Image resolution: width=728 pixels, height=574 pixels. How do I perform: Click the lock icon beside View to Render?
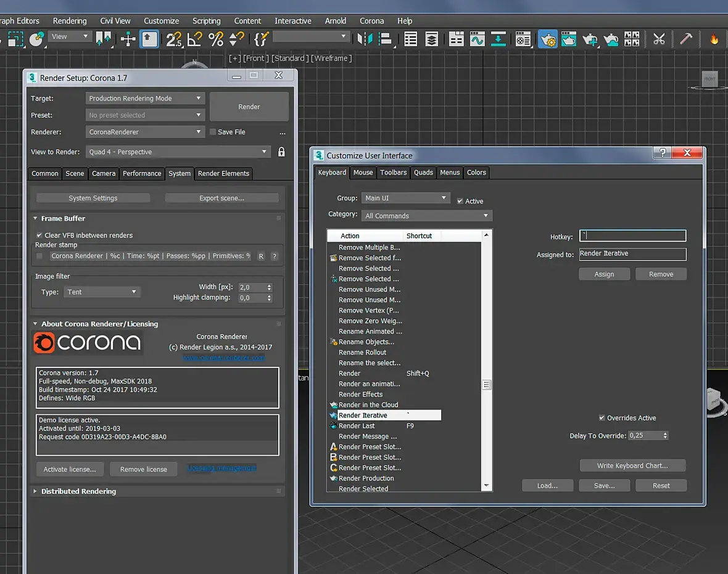(x=281, y=152)
